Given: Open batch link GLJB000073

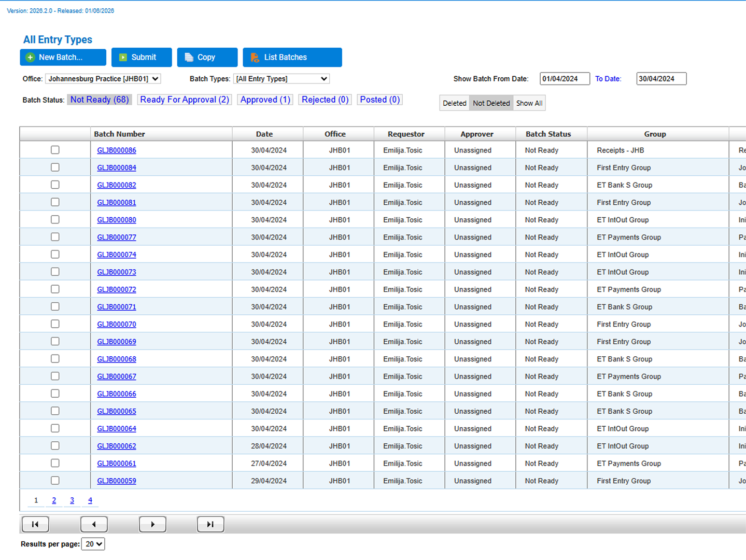Looking at the screenshot, I should click(x=117, y=272).
